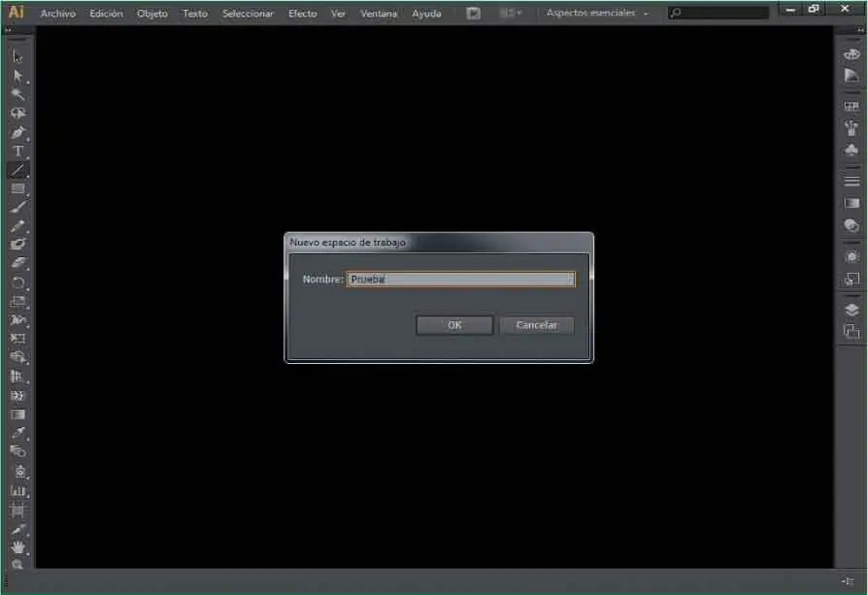The width and height of the screenshot is (868, 595).
Task: Select the Gradient tool in toolbar
Action: pyautogui.click(x=17, y=414)
